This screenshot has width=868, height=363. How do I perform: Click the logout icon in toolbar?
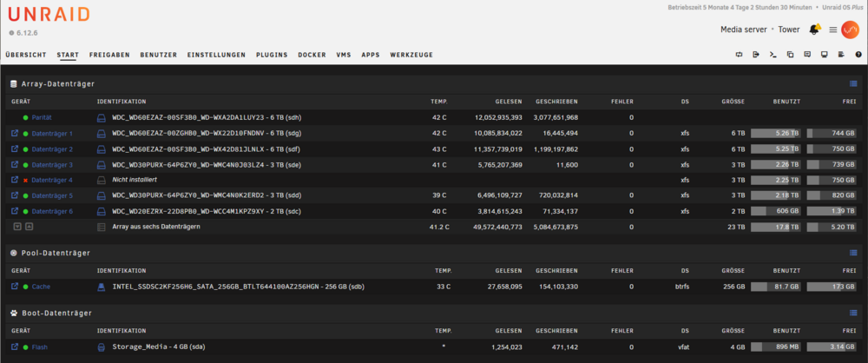756,55
